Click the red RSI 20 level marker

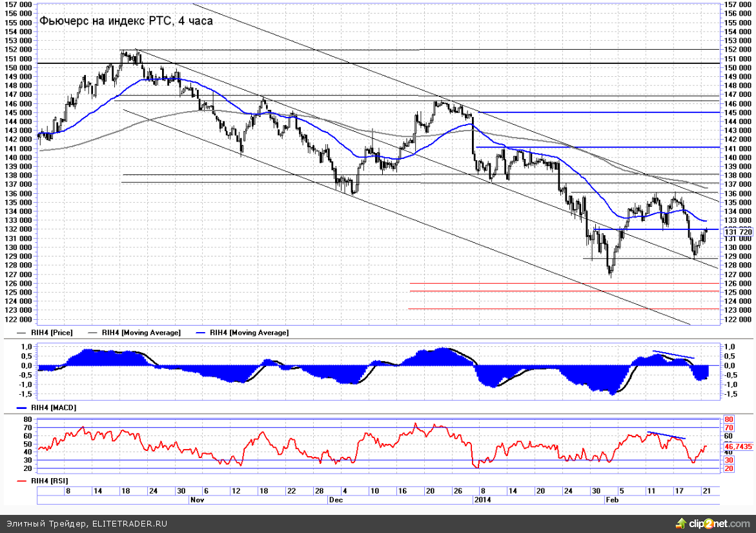(x=729, y=468)
